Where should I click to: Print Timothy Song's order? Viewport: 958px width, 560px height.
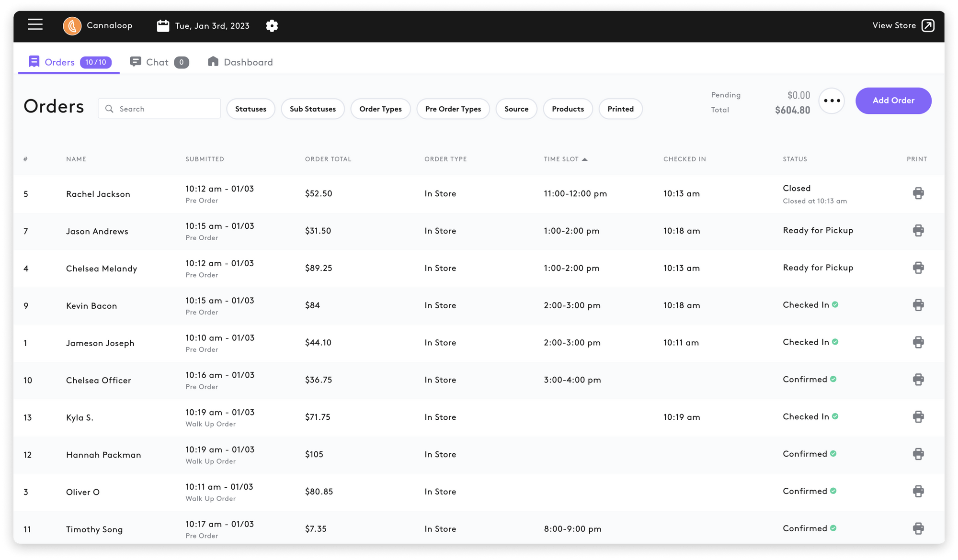918,528
